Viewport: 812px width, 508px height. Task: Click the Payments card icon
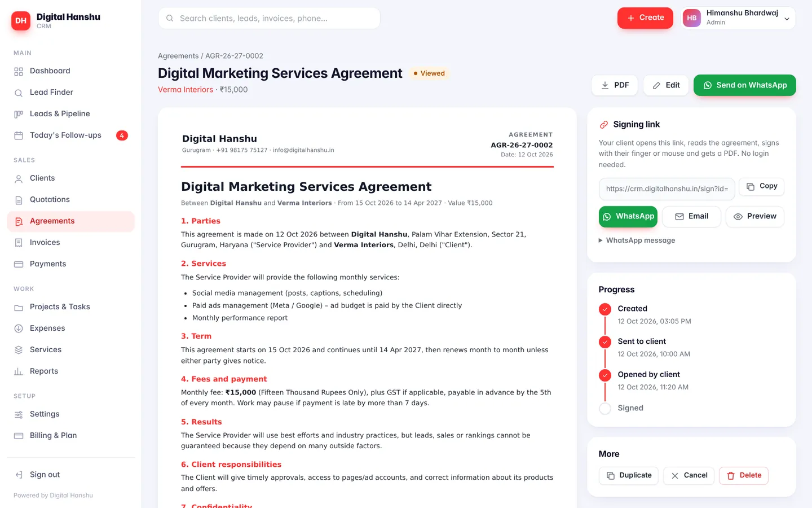[19, 265]
